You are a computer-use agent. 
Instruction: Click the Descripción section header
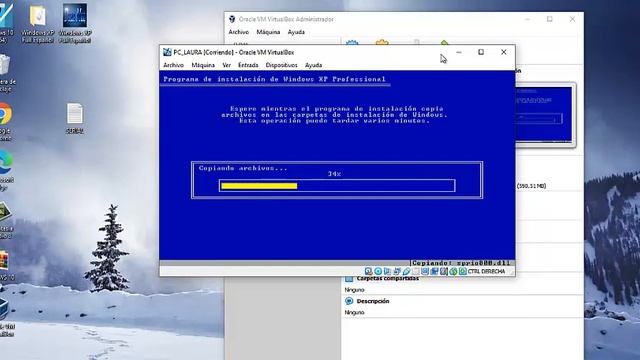point(373,301)
